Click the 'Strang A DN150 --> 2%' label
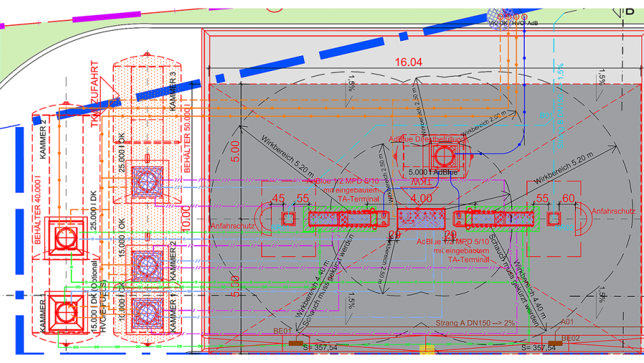 [475, 323]
